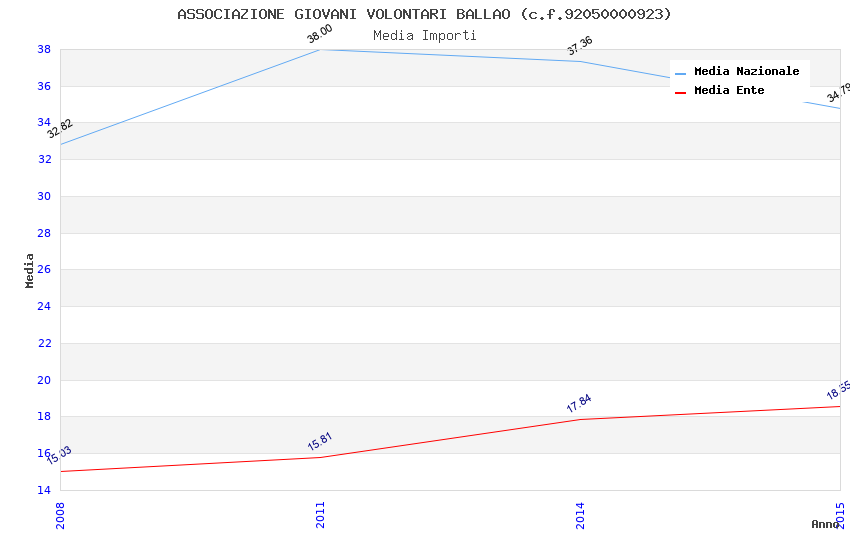Click the Media Importi subtitle
The width and height of the screenshot is (850, 550).
424,35
